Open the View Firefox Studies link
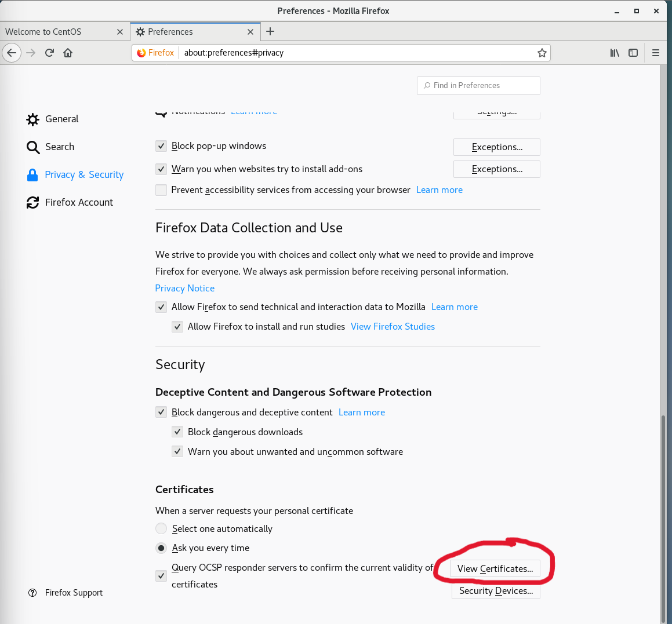The width and height of the screenshot is (672, 624). [393, 326]
